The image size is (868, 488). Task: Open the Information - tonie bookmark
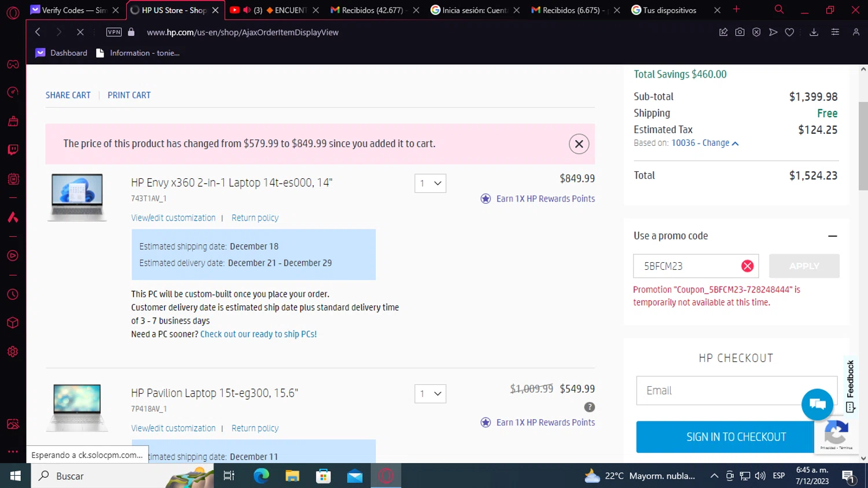point(138,53)
